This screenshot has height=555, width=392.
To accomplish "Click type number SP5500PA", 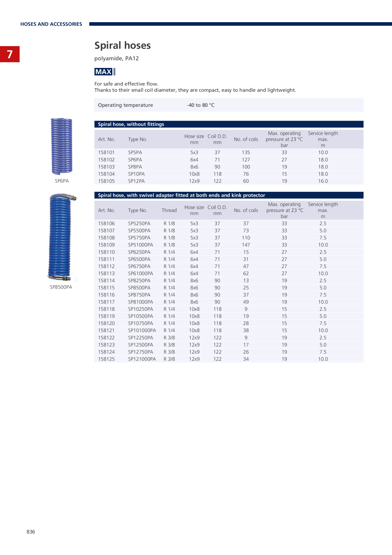I will click(x=139, y=231).
